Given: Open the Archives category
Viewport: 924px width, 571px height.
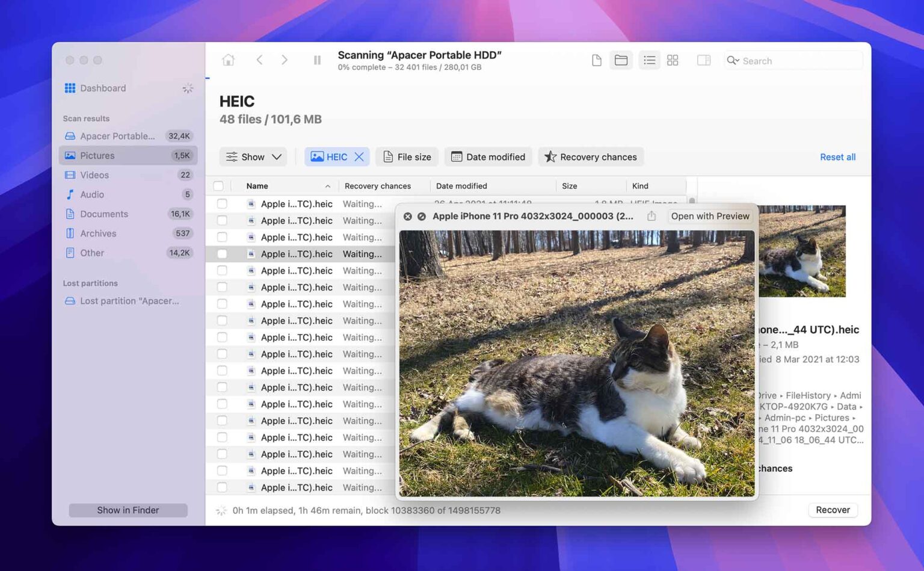Looking at the screenshot, I should click(128, 233).
